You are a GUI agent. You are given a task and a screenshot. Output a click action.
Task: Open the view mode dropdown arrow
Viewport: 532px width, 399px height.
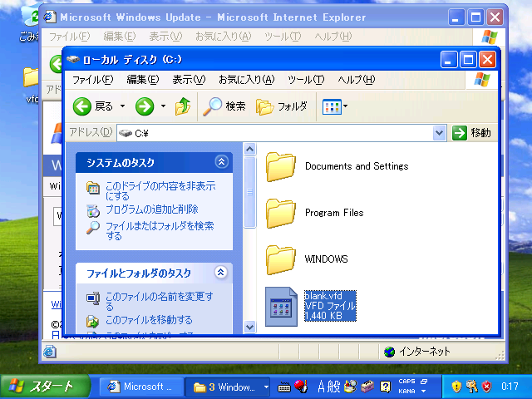point(346,106)
